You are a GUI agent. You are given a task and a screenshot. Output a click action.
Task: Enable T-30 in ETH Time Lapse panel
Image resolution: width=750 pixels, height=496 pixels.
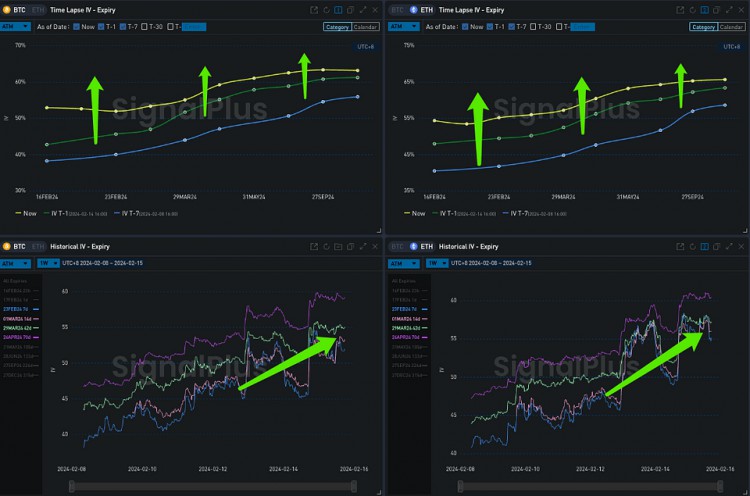pos(533,27)
